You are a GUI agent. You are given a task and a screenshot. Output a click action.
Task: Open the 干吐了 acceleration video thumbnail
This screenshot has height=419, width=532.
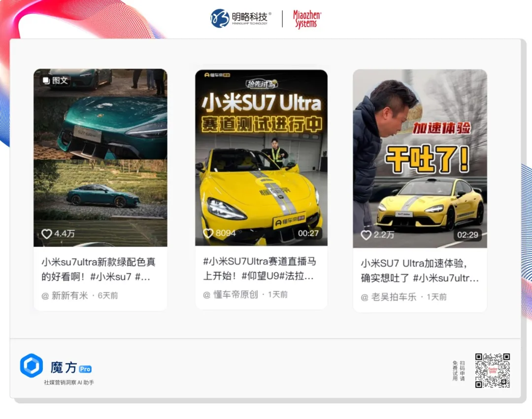click(420, 159)
